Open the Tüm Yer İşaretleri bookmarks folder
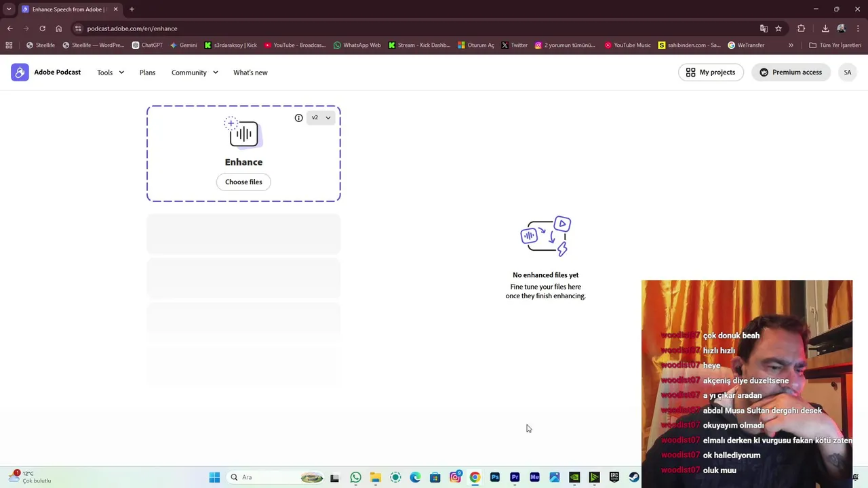The height and width of the screenshot is (488, 868). (x=835, y=45)
